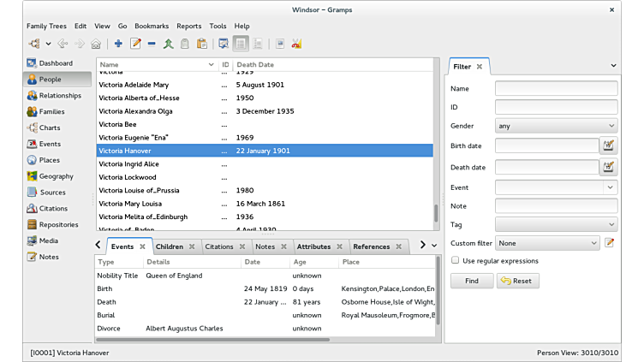Sort by the Name column header

157,64
